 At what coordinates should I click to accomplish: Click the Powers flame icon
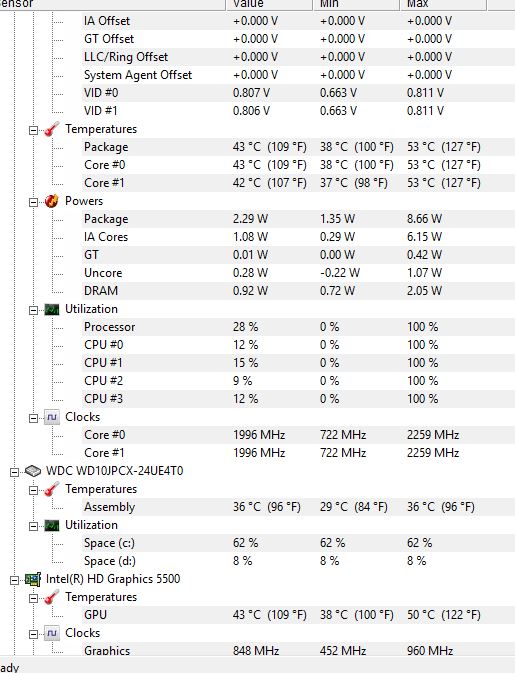(x=52, y=201)
